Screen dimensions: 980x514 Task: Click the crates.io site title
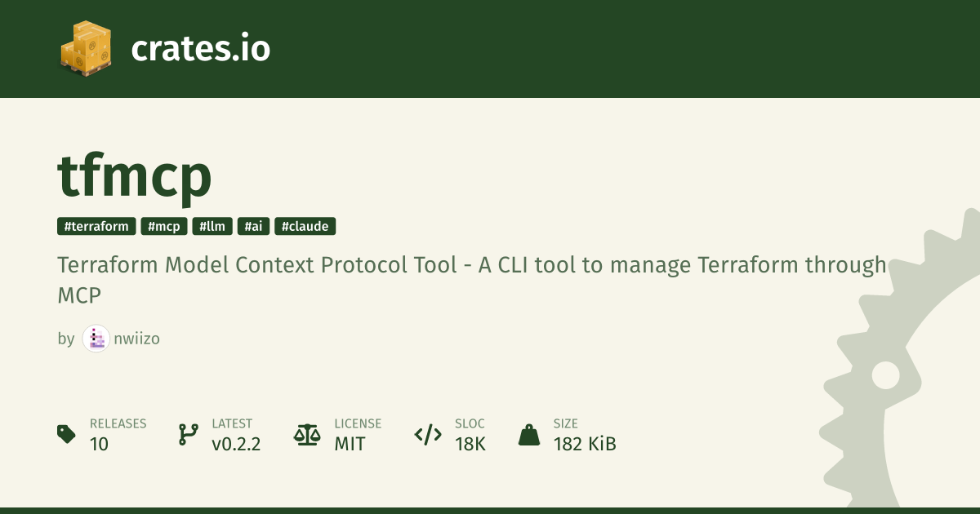201,49
